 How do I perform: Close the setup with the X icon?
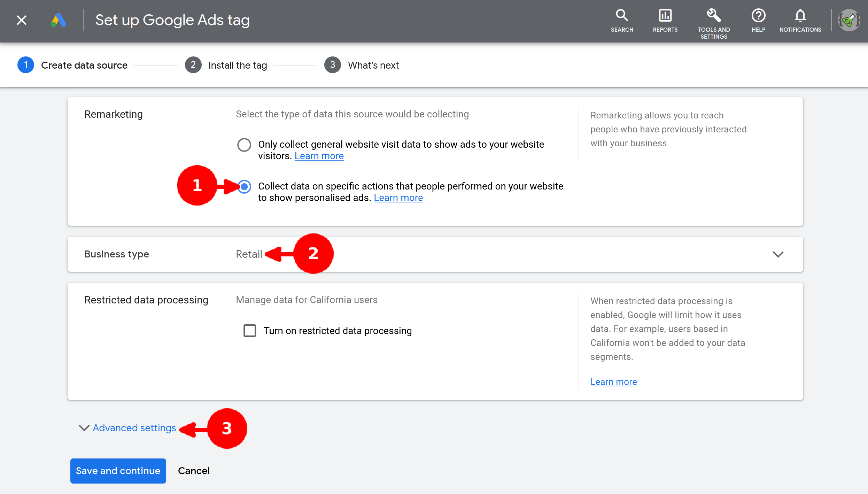tap(22, 20)
